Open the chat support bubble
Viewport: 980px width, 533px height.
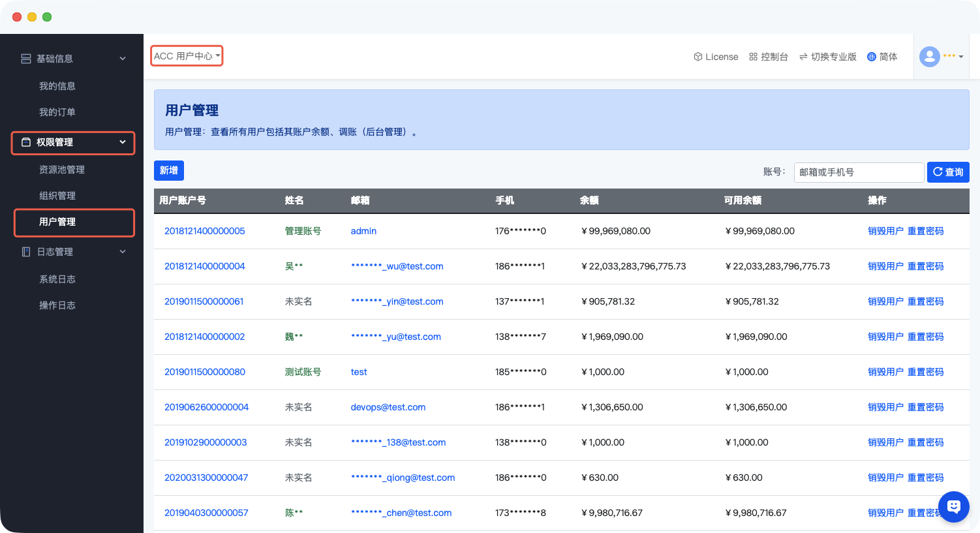(953, 506)
